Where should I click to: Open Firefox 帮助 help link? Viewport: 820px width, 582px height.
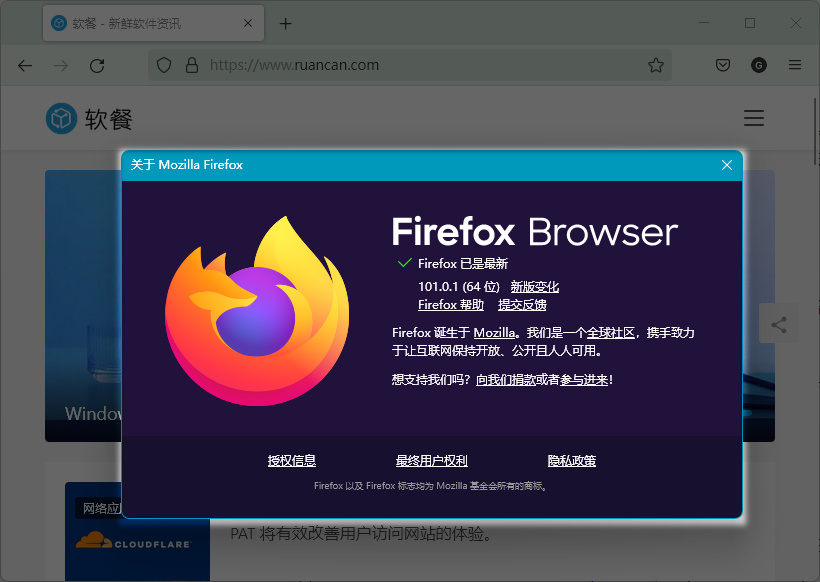[450, 305]
